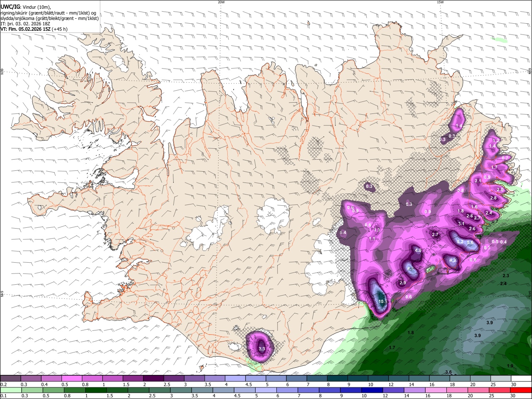Click the 10.3 precipitation peak label
This screenshot has width=532, height=399.
(383, 302)
